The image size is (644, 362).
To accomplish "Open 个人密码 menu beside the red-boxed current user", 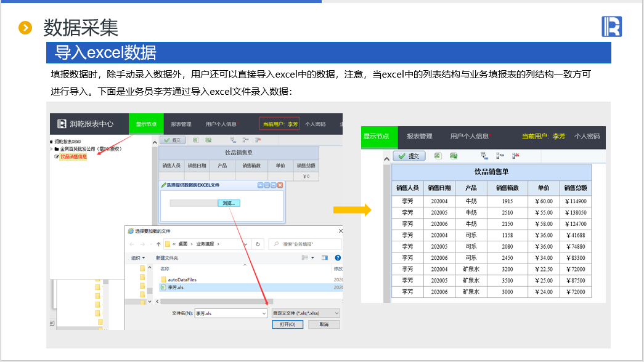I will pyautogui.click(x=315, y=124).
